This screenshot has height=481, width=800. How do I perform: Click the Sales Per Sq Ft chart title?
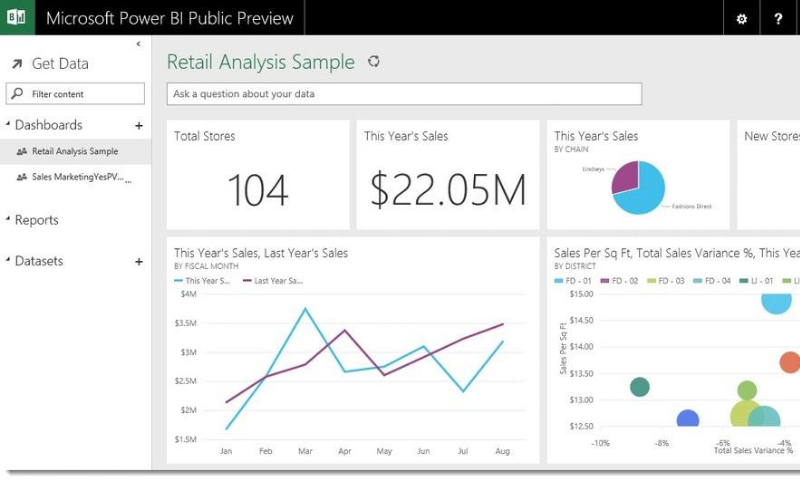click(677, 253)
